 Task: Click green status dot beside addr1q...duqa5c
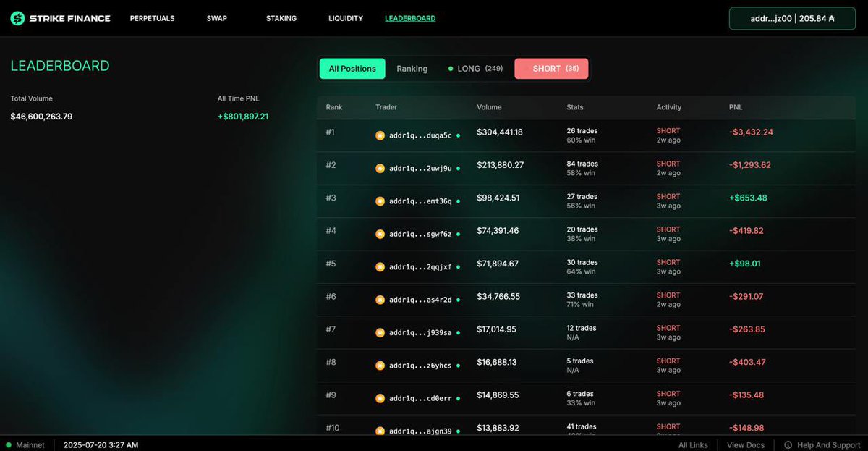[458, 135]
